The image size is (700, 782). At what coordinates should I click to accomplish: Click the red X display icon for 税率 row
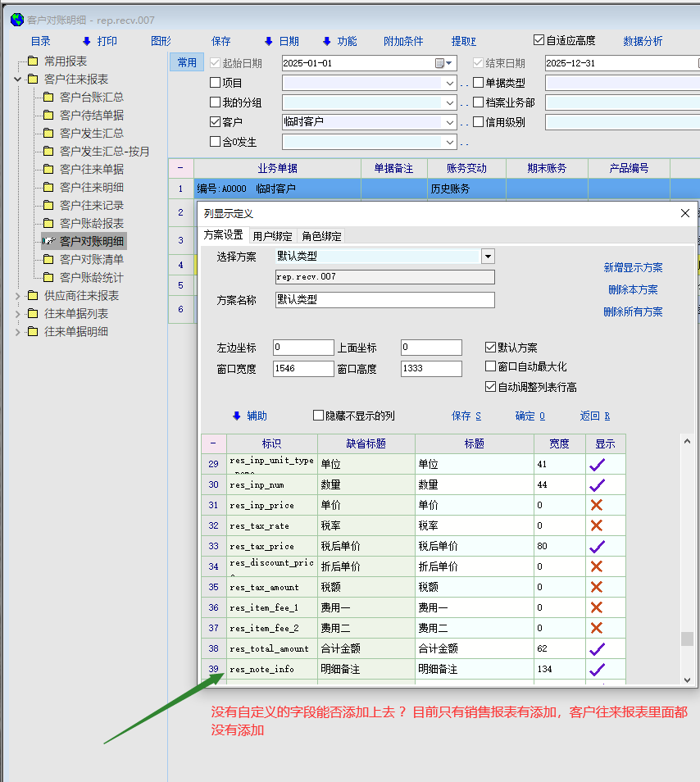click(597, 525)
